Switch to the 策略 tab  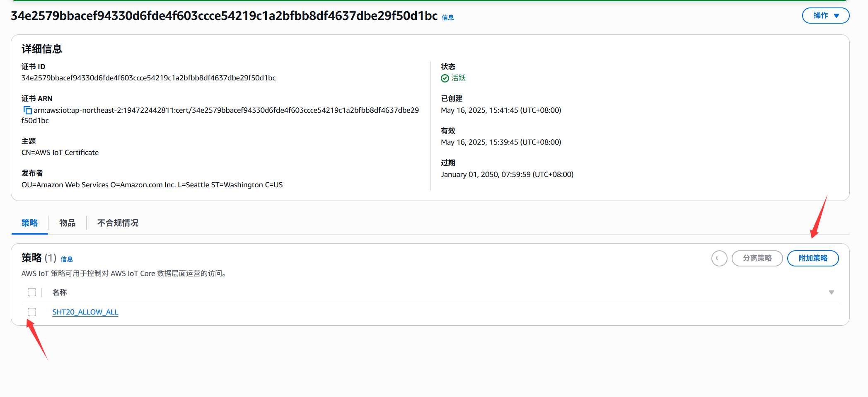[x=30, y=223]
